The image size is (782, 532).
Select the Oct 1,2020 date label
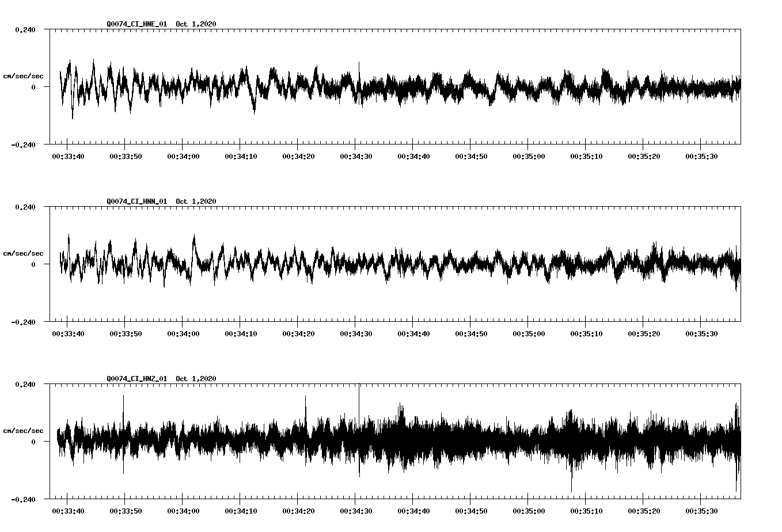(196, 24)
